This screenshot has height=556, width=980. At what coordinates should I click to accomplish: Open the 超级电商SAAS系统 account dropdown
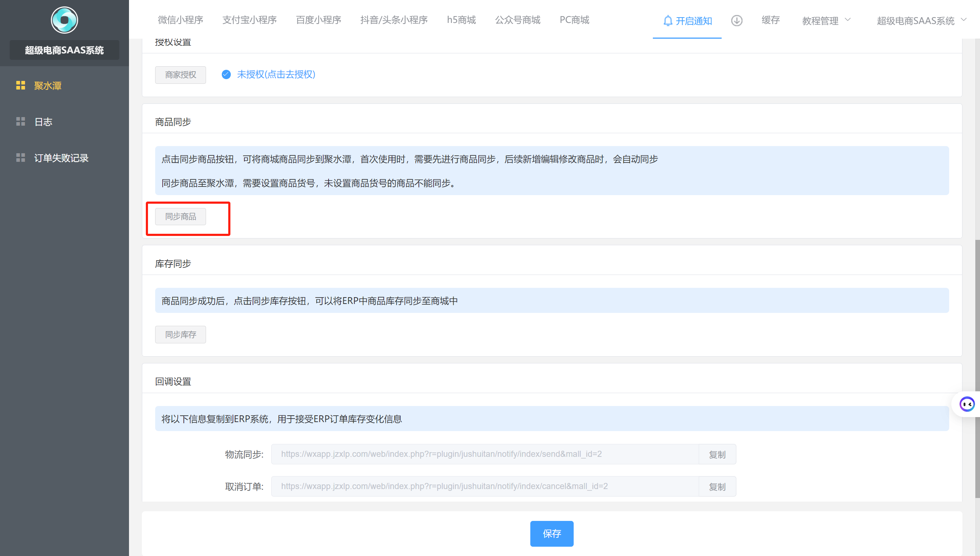916,21
